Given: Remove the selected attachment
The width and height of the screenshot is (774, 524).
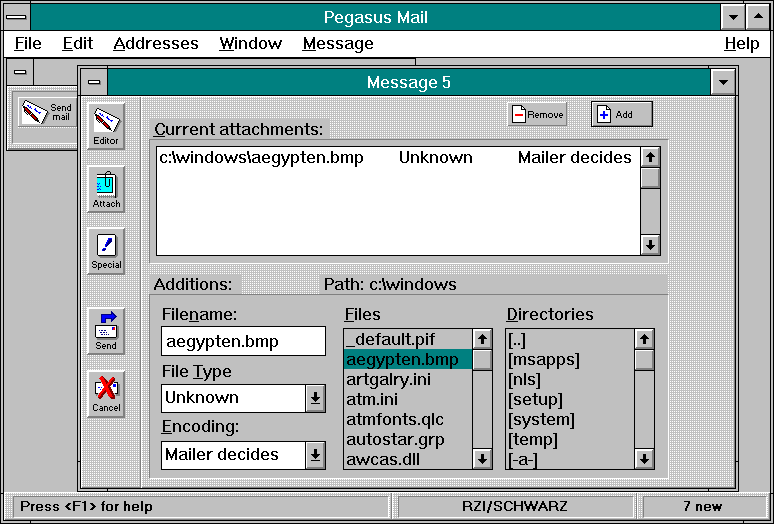Looking at the screenshot, I should (537, 115).
